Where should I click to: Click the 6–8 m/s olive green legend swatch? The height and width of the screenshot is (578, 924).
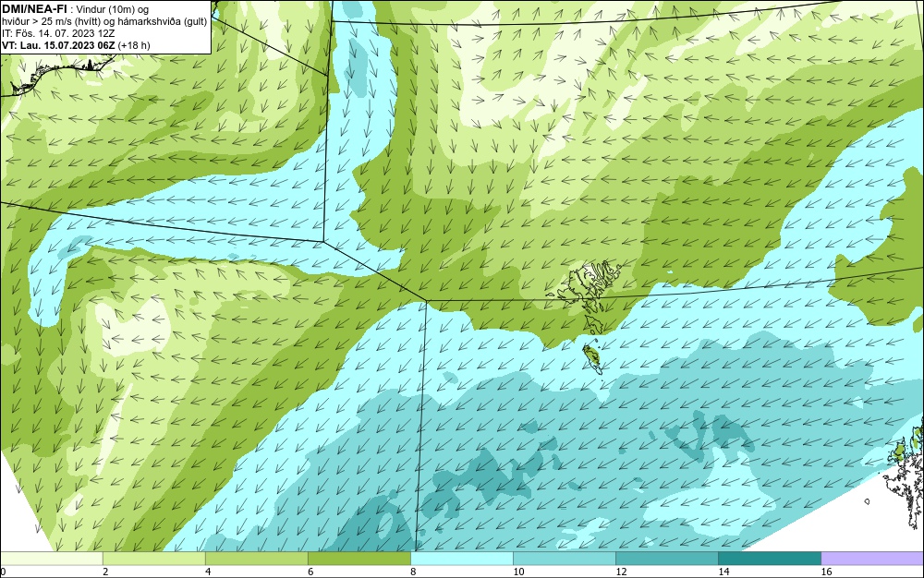pyautogui.click(x=359, y=558)
